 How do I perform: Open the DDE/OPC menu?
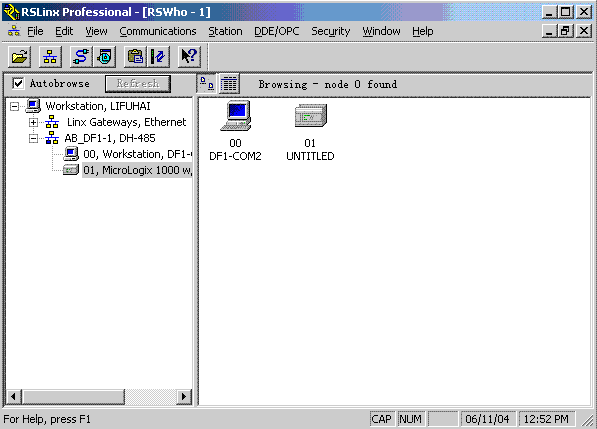276,31
